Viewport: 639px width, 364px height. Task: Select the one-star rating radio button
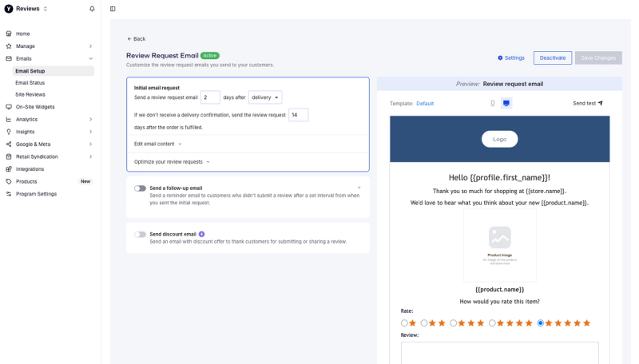click(404, 322)
